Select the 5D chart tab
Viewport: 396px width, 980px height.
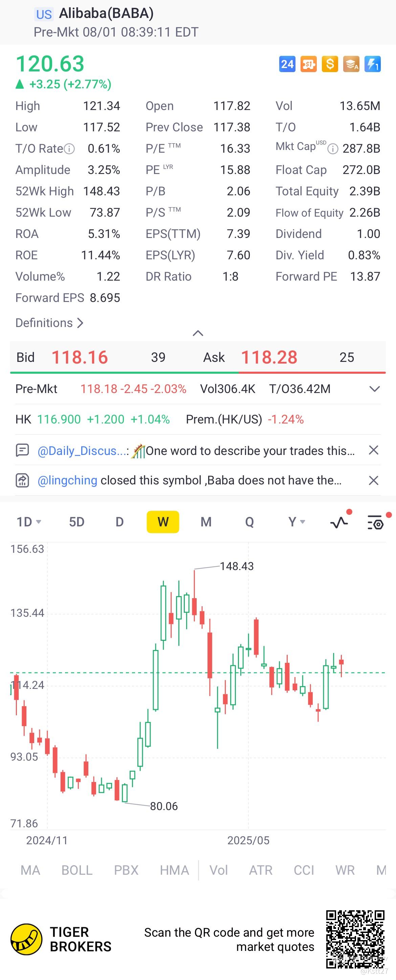click(x=76, y=522)
